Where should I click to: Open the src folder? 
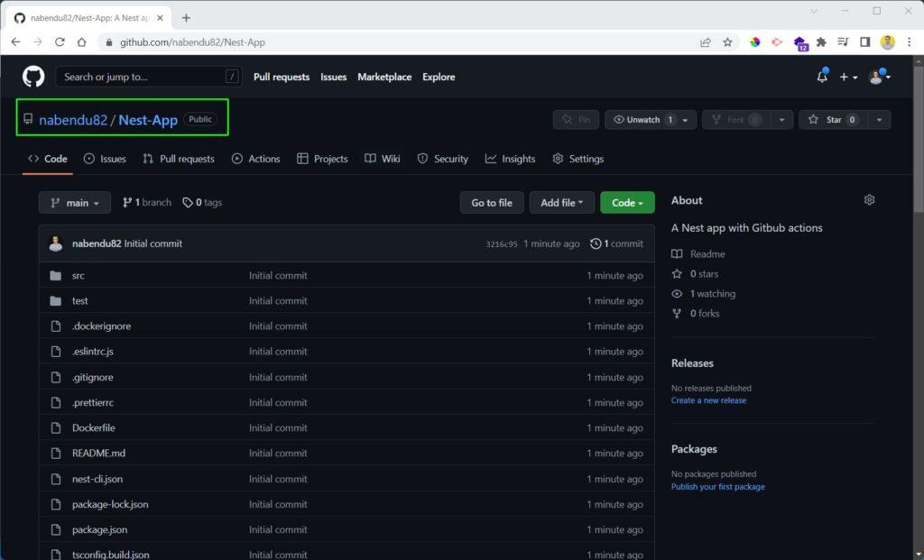point(79,275)
